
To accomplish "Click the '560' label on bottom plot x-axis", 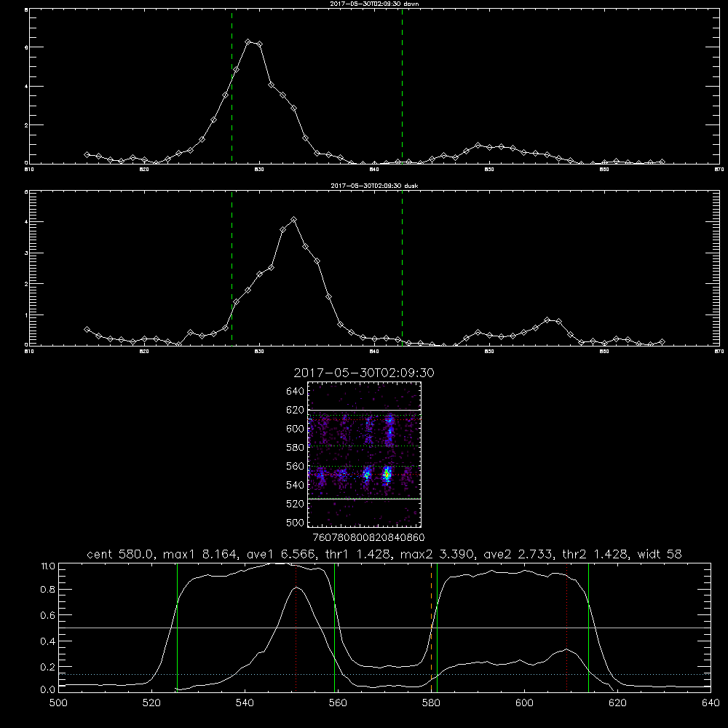I will pos(338,703).
